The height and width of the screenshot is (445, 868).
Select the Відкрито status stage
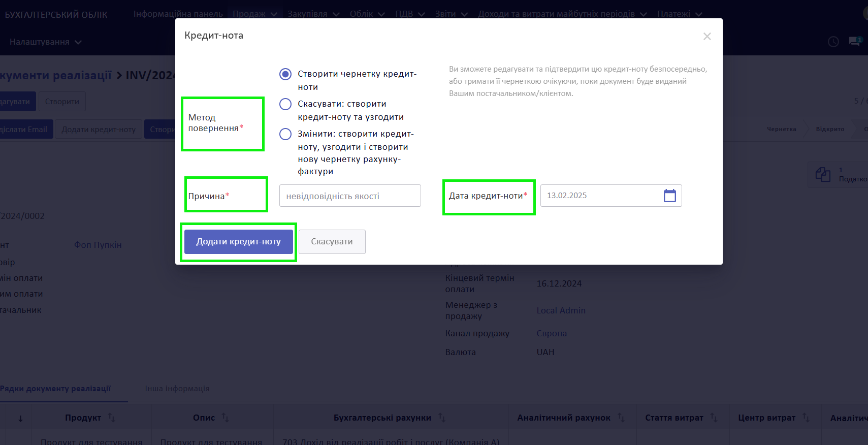pyautogui.click(x=830, y=129)
